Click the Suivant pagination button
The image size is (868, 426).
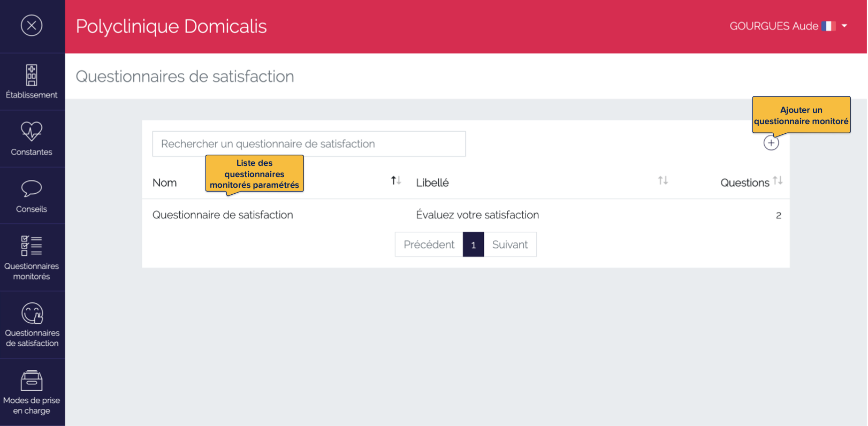(509, 245)
